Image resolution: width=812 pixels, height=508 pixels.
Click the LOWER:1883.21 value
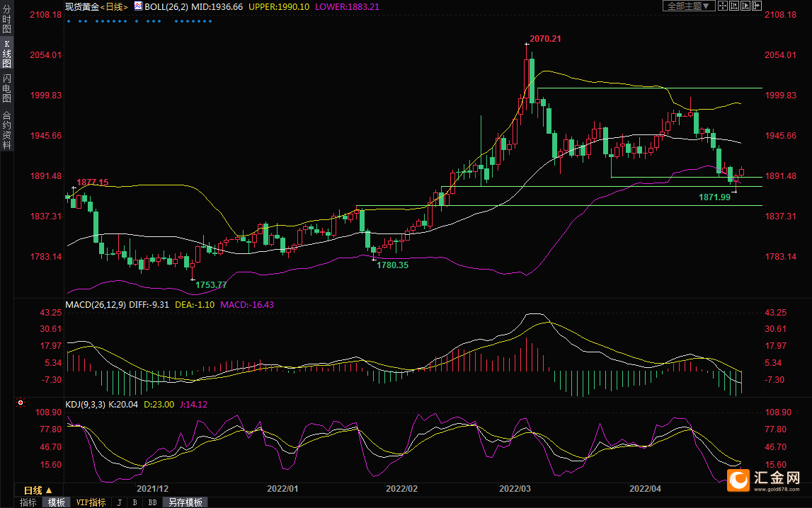pyautogui.click(x=347, y=7)
